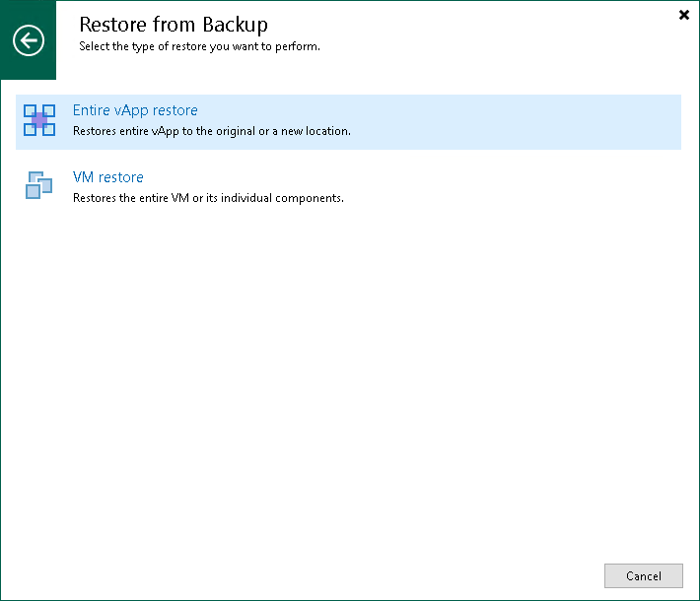Image resolution: width=700 pixels, height=601 pixels.
Task: Open the "VM restore" title link
Action: coord(108,177)
